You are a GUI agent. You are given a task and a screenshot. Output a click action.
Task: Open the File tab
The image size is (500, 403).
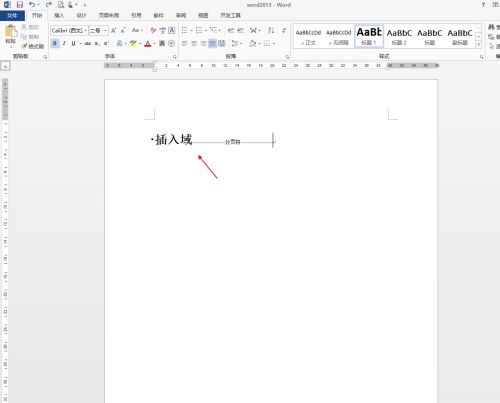[12, 15]
